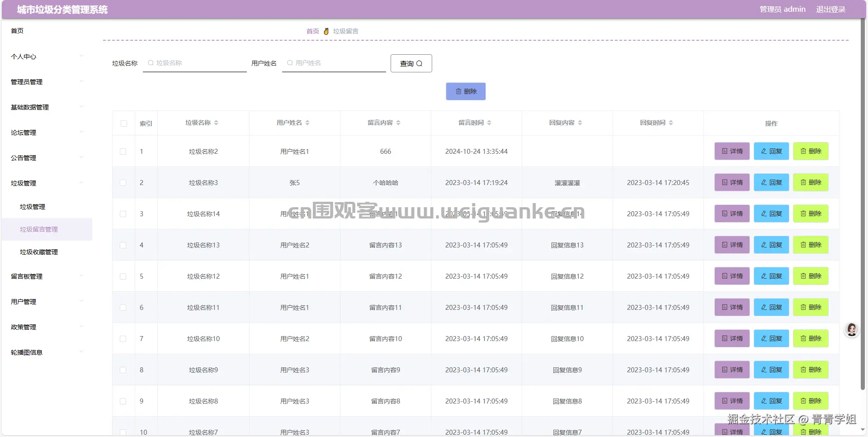The height and width of the screenshot is (437, 868).
Task: Click 回复 in row 垃圾名称11
Action: click(x=771, y=307)
